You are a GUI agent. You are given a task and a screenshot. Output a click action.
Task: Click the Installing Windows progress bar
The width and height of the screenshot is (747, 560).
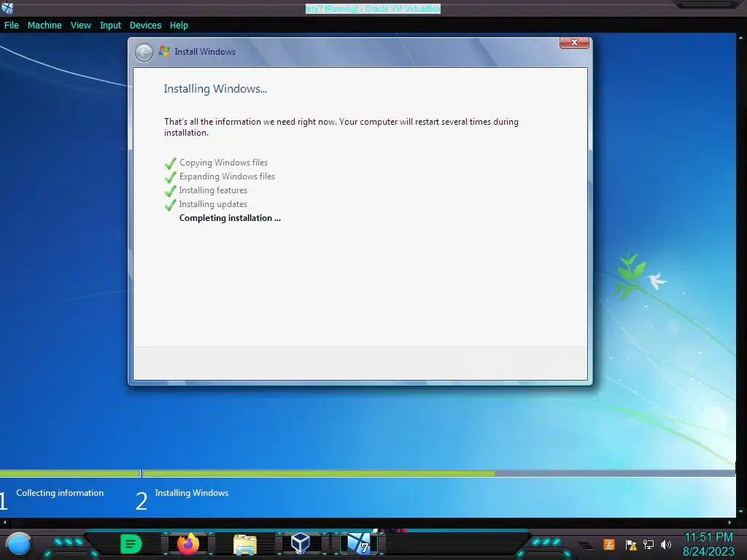click(438, 473)
